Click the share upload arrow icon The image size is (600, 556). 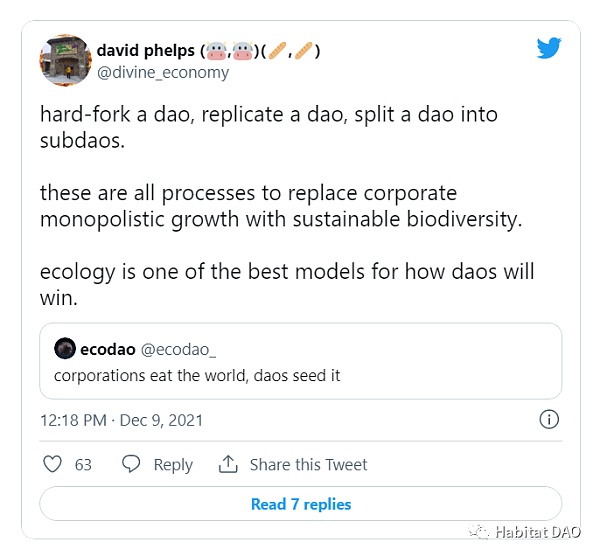[229, 464]
